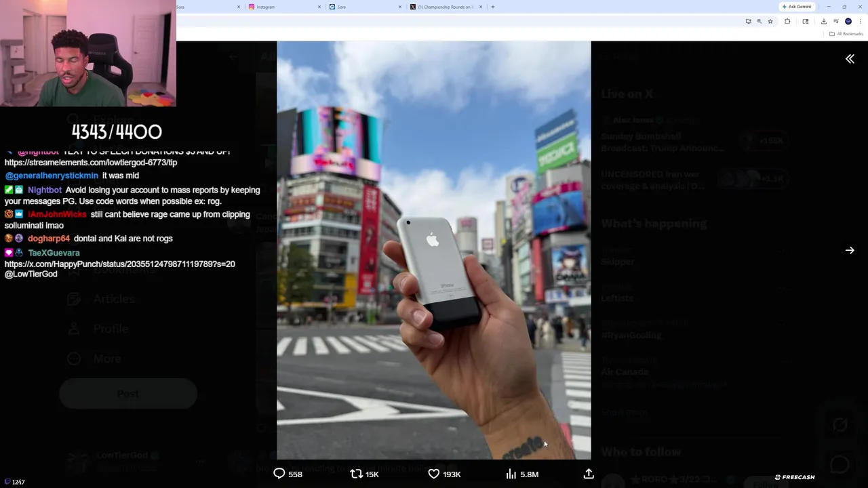868x488 pixels.
Task: Bookmark this page with the star icon
Action: pos(770,21)
